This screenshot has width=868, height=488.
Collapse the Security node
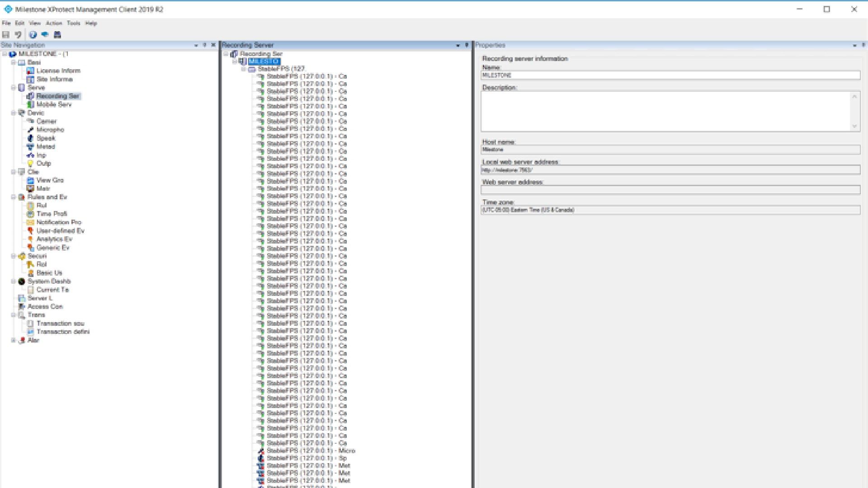pyautogui.click(x=14, y=256)
